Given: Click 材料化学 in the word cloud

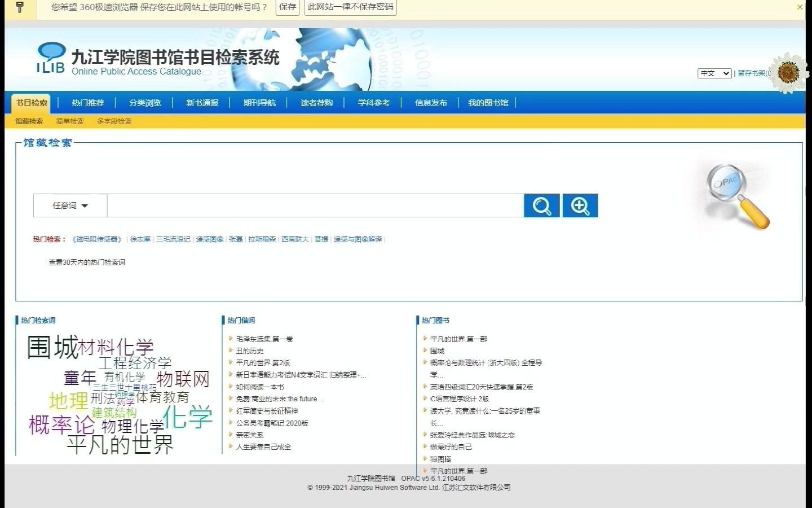Looking at the screenshot, I should [x=116, y=347].
